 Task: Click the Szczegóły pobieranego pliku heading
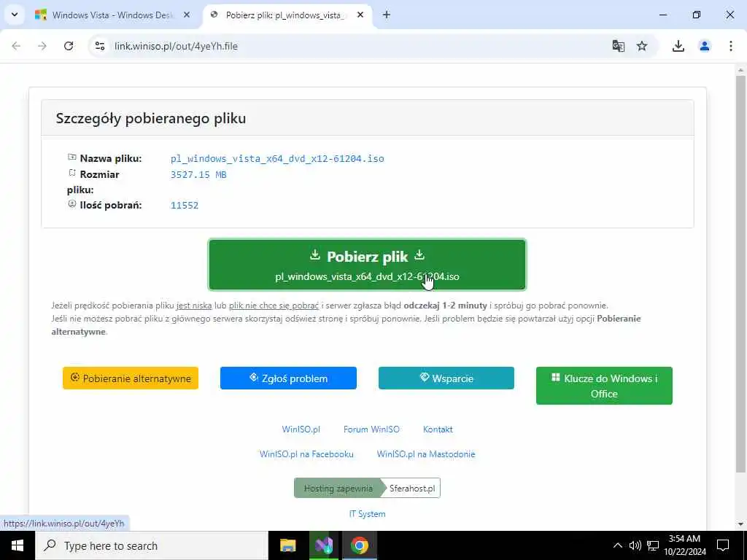pos(151,118)
